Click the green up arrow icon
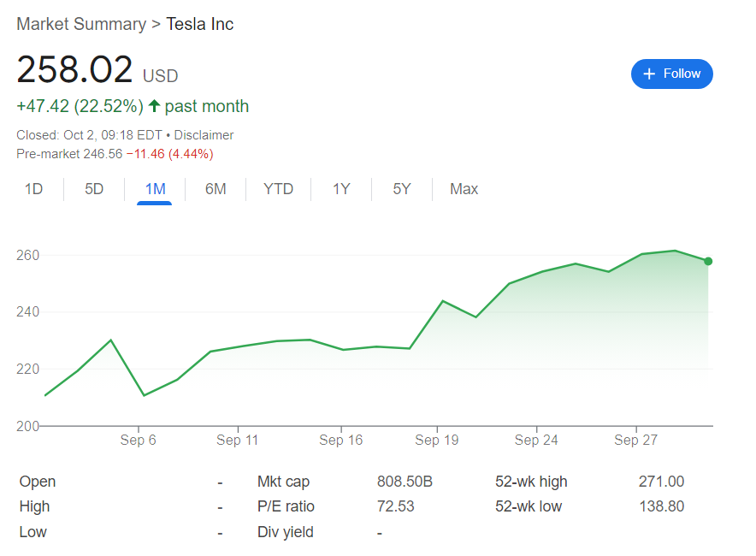756x556 pixels. (x=154, y=105)
